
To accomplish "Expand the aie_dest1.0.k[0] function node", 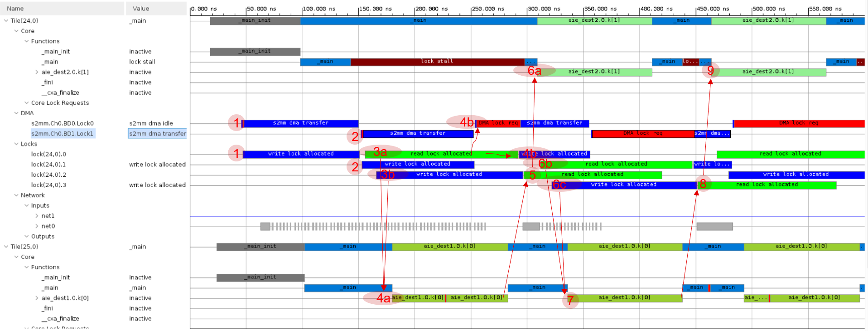I will click(x=37, y=298).
